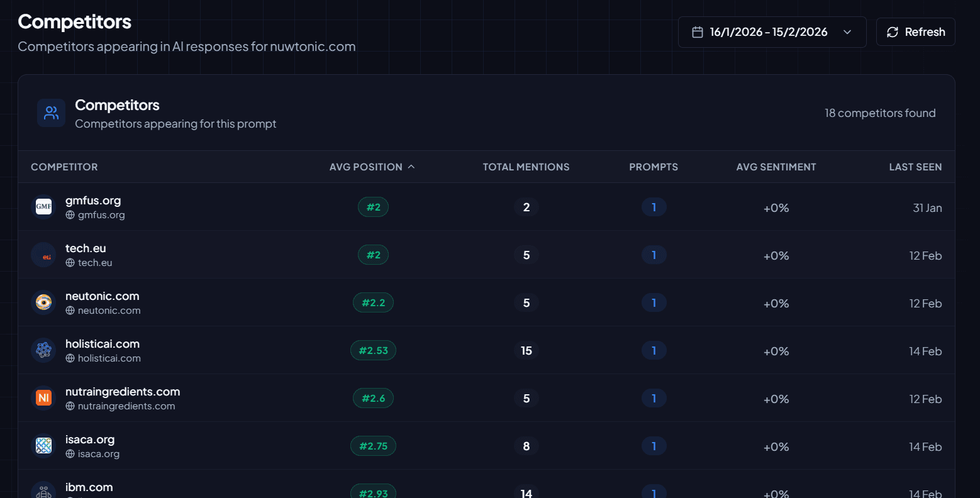Screen dimensions: 980x498
Task: Click the Last Seen column header
Action: (915, 167)
